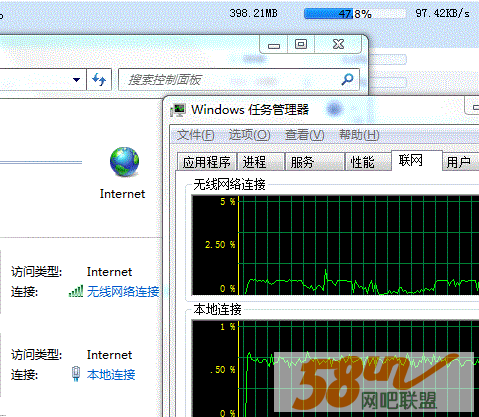Click the local connection network plug icon
This screenshot has width=479, height=417.
click(76, 374)
